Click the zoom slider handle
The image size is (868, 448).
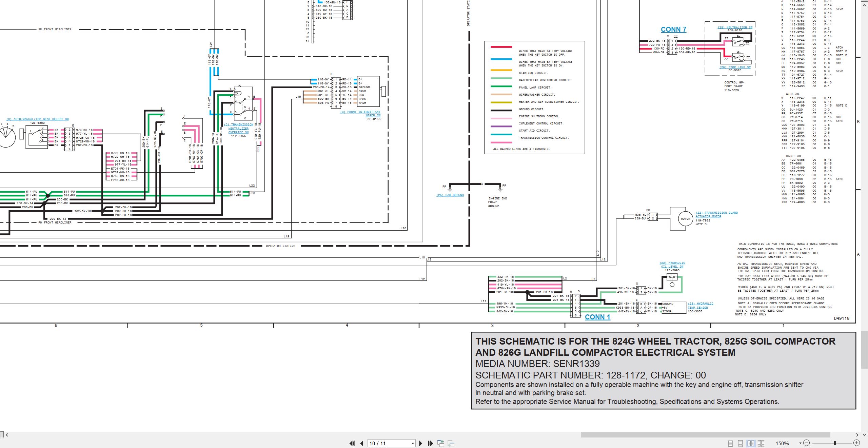coord(834,443)
